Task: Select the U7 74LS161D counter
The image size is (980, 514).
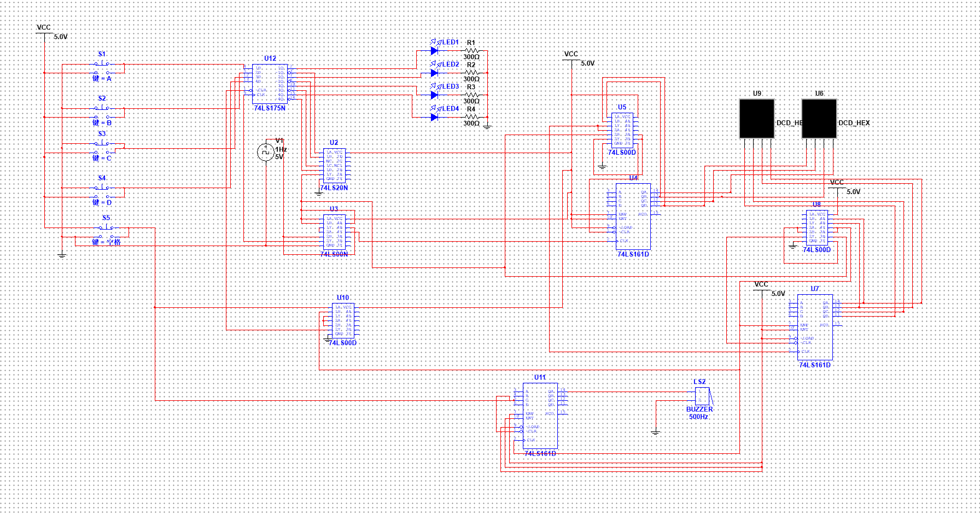Action: (815, 327)
